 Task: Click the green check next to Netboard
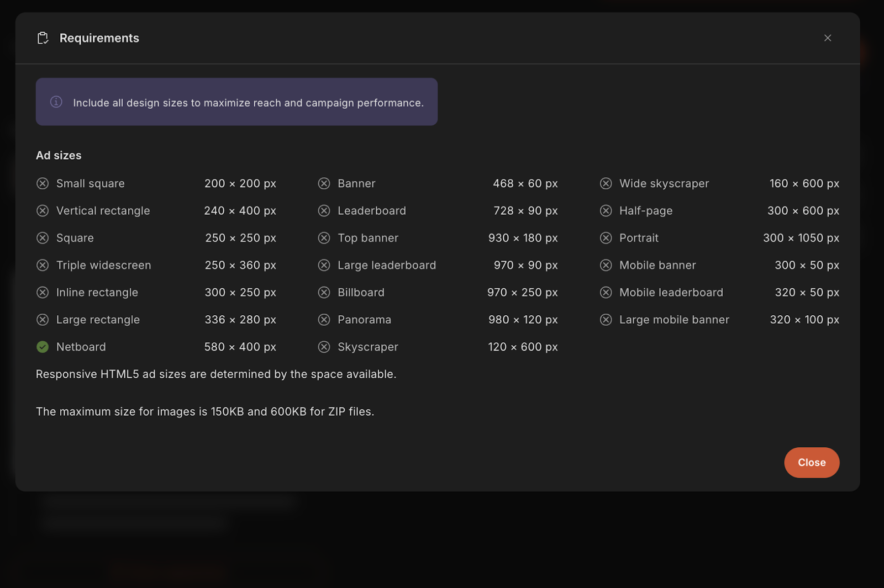(43, 347)
